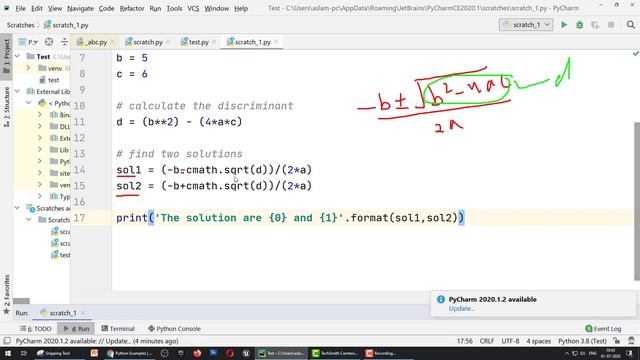The width and height of the screenshot is (640, 360).
Task: Close the scratch.py tab
Action: coord(168,42)
